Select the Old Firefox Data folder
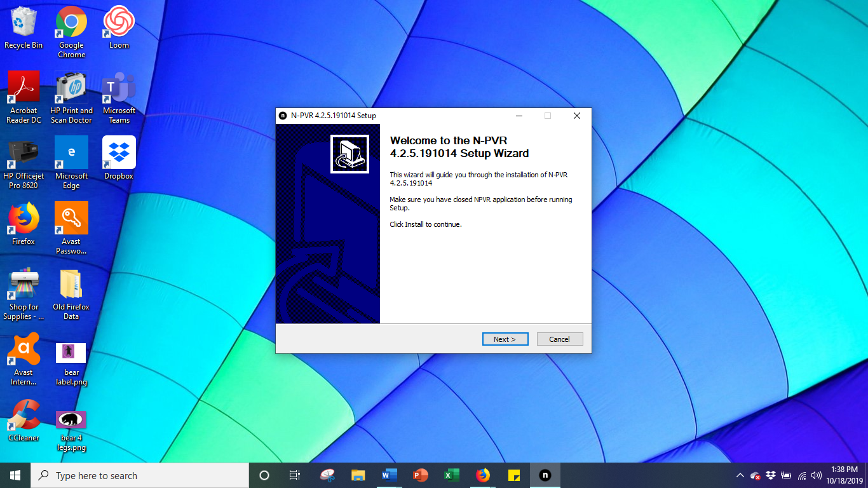Viewport: 868px width, 488px height. pos(71,294)
